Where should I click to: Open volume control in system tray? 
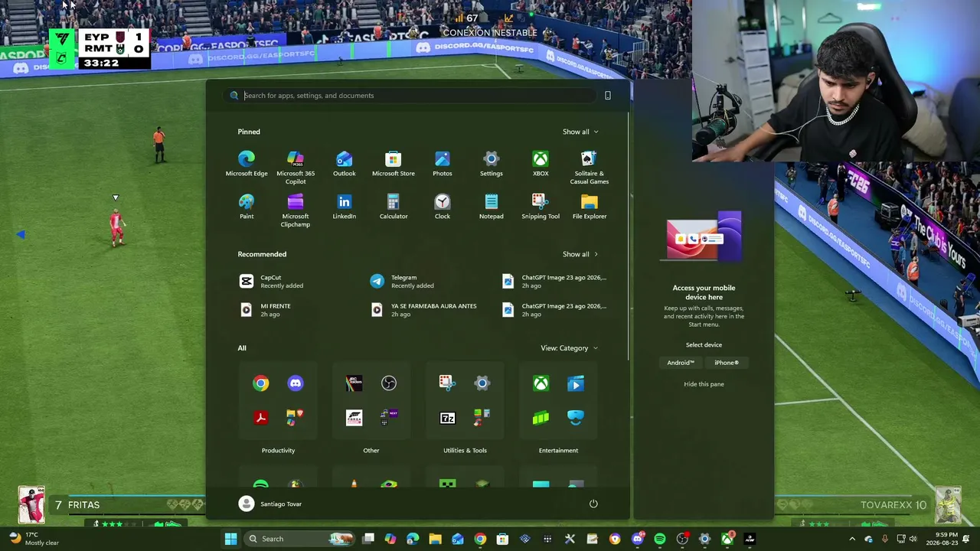(x=913, y=539)
